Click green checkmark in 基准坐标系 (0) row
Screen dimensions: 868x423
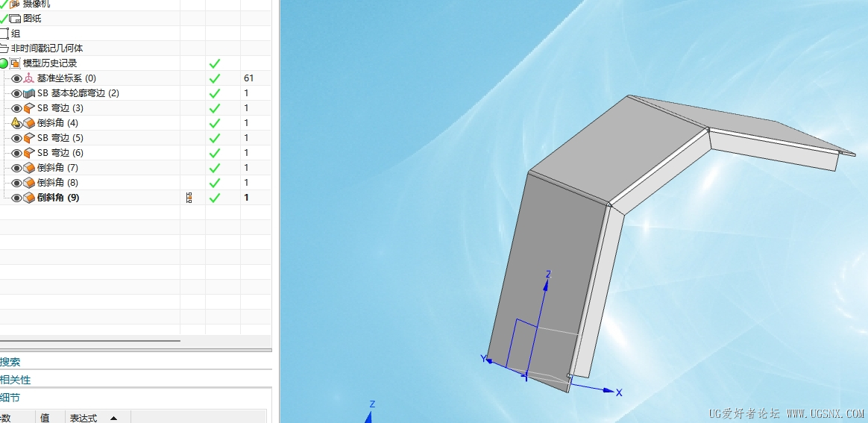tap(215, 78)
